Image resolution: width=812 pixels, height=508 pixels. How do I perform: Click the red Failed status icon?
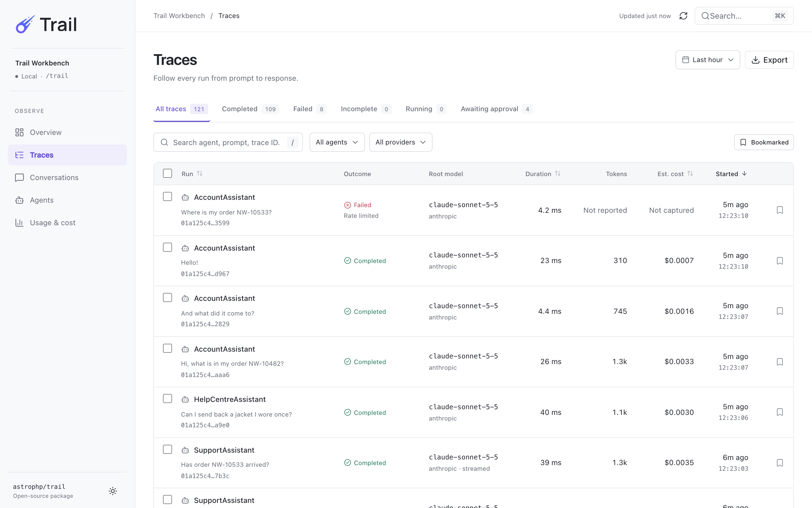click(348, 205)
